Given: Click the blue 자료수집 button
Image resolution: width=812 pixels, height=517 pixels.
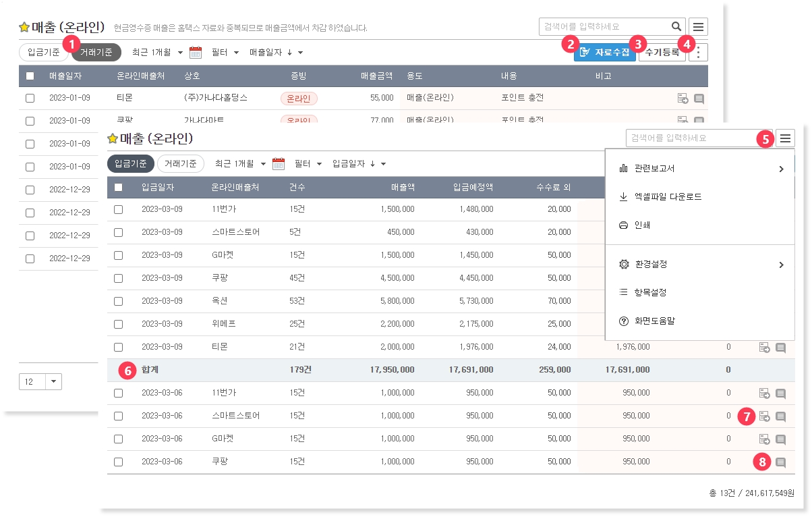Looking at the screenshot, I should tap(605, 52).
